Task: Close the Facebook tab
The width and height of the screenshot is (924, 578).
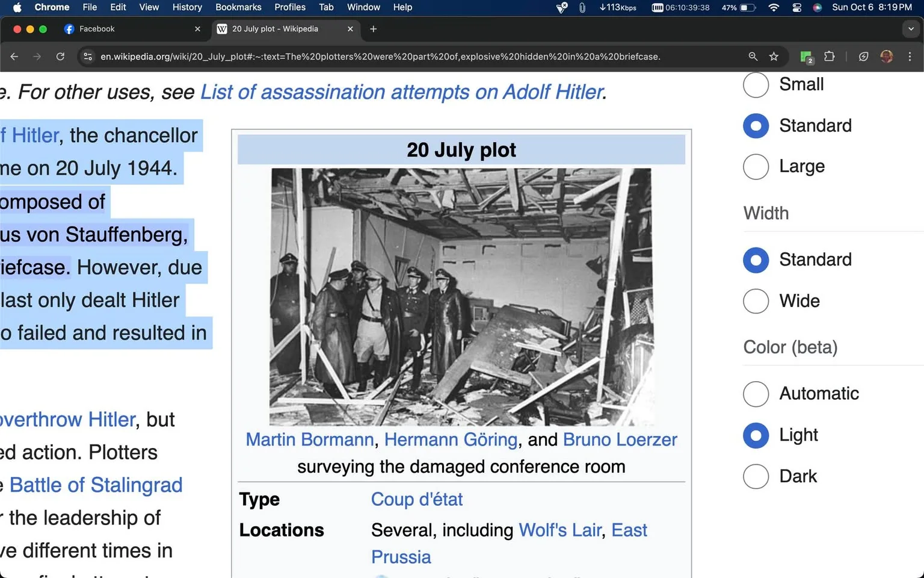Action: click(197, 29)
